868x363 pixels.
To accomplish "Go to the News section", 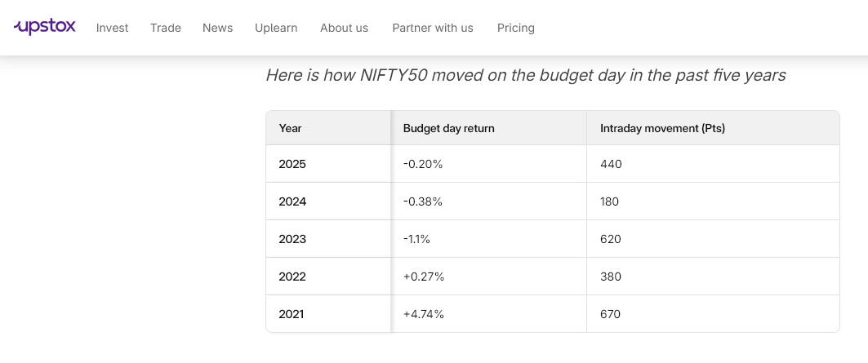I will pos(218,28).
